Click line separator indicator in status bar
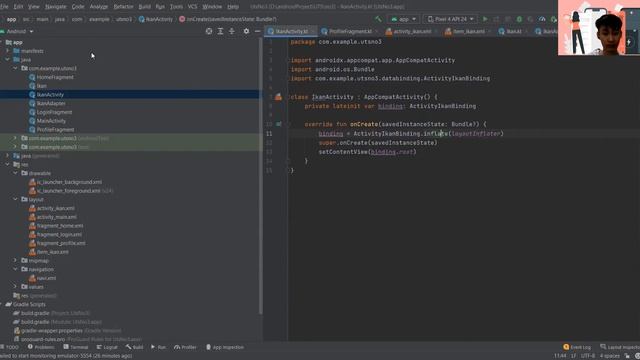 point(573,356)
